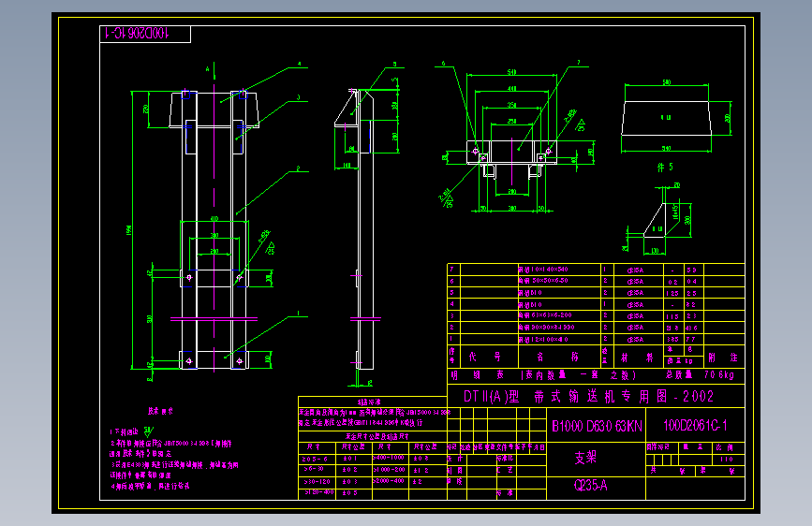Click the 比例 scale label

725,446
